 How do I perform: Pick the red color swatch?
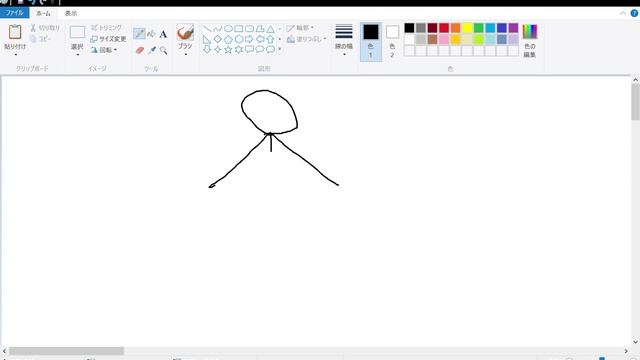[444, 28]
